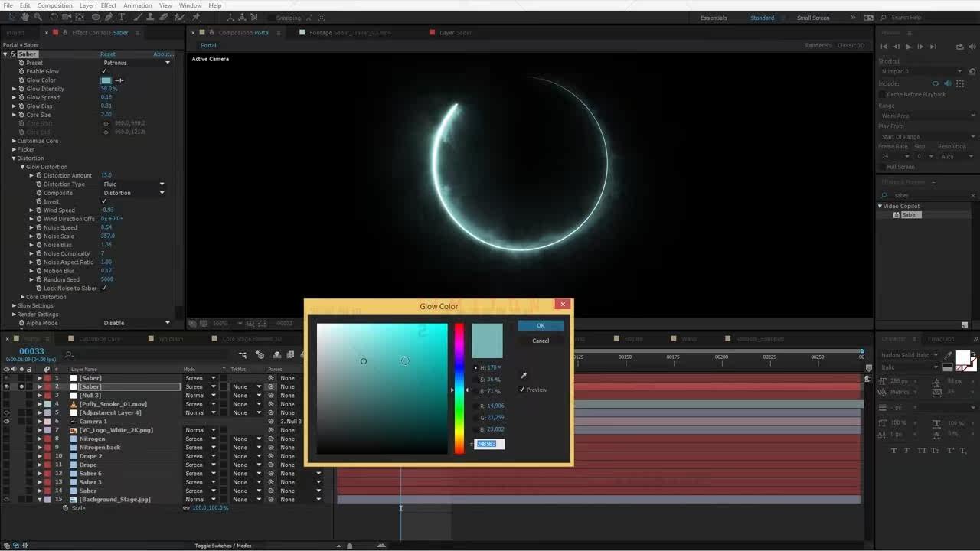Enable Cache Before Playback checkbox

click(x=882, y=94)
